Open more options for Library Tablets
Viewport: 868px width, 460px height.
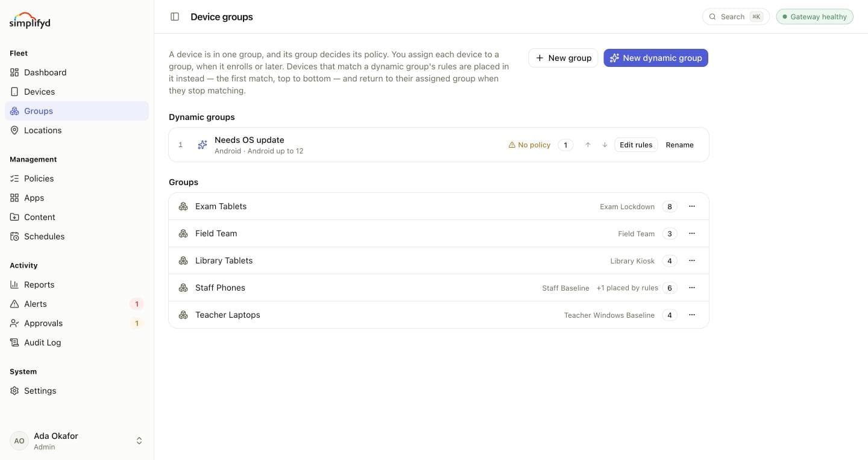click(x=692, y=260)
